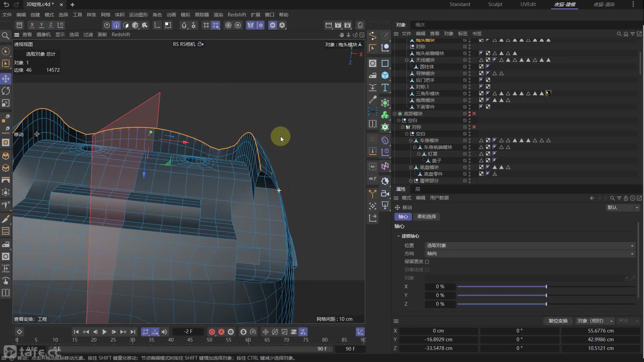This screenshot has width=644, height=362.
Task: Select the 炮筒模块 object in tree
Action: click(x=425, y=100)
